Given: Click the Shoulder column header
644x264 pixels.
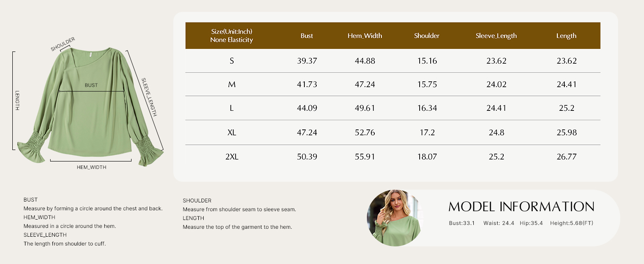Looking at the screenshot, I should (427, 36).
